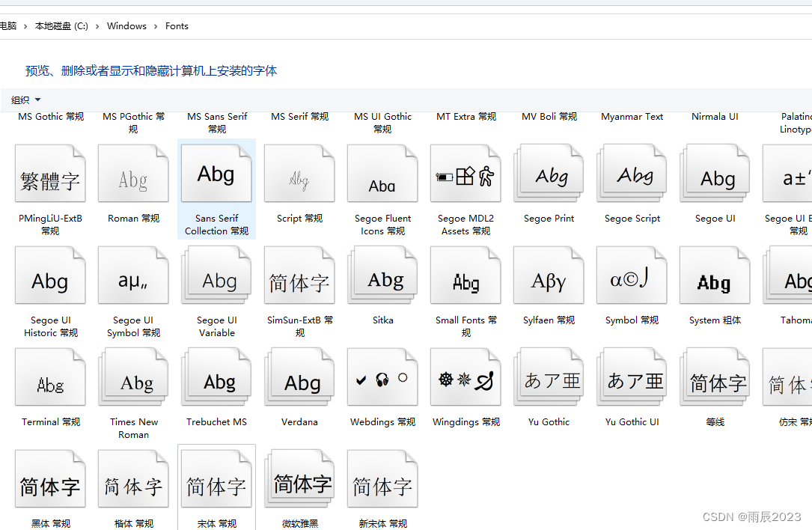Navigate to Windows via the breadcrumb
The image size is (812, 530).
pos(126,25)
